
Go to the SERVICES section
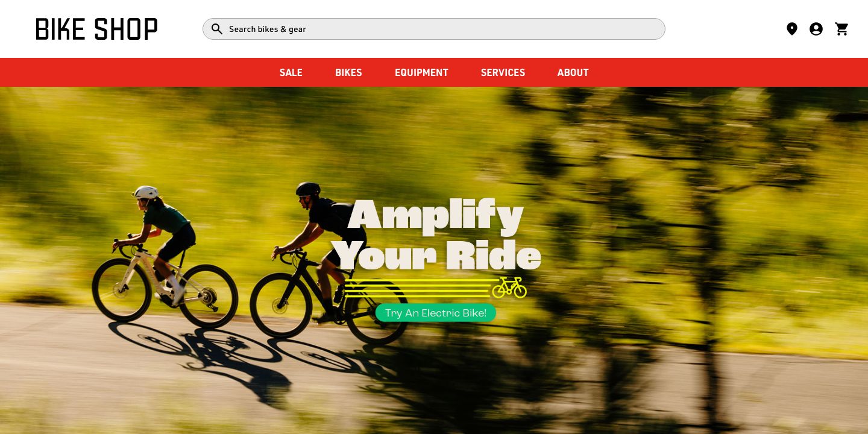503,72
